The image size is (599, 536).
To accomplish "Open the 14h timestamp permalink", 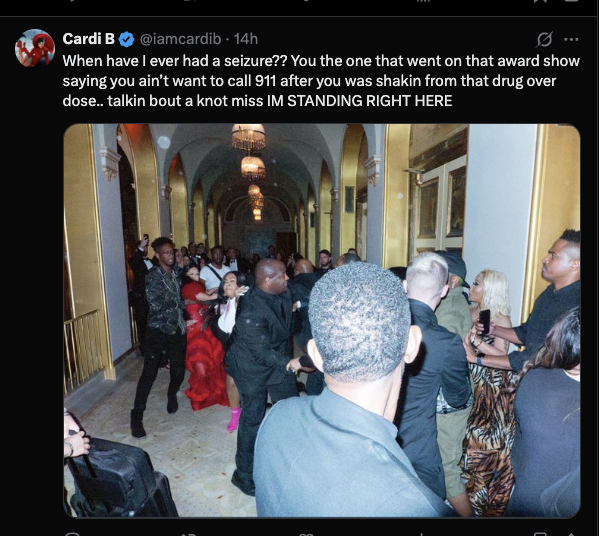I will pyautogui.click(x=246, y=39).
